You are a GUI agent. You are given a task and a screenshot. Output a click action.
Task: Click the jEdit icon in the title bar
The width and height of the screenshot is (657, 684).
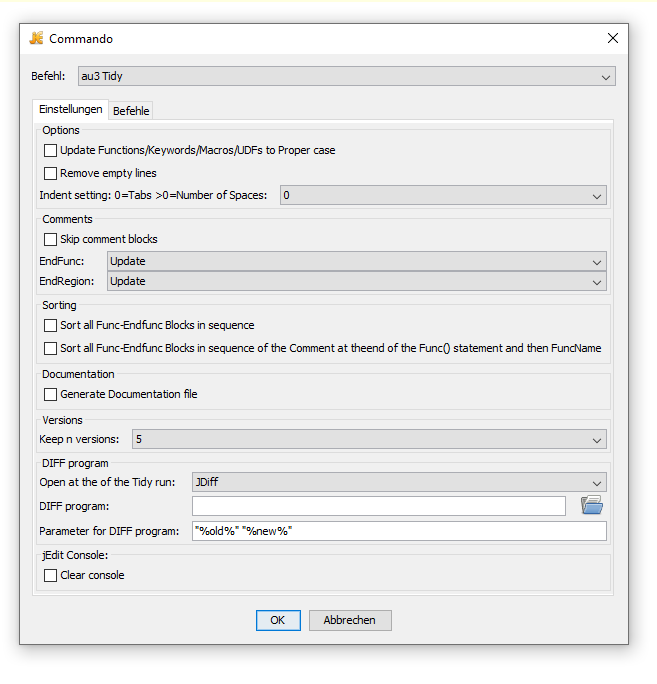coord(37,39)
